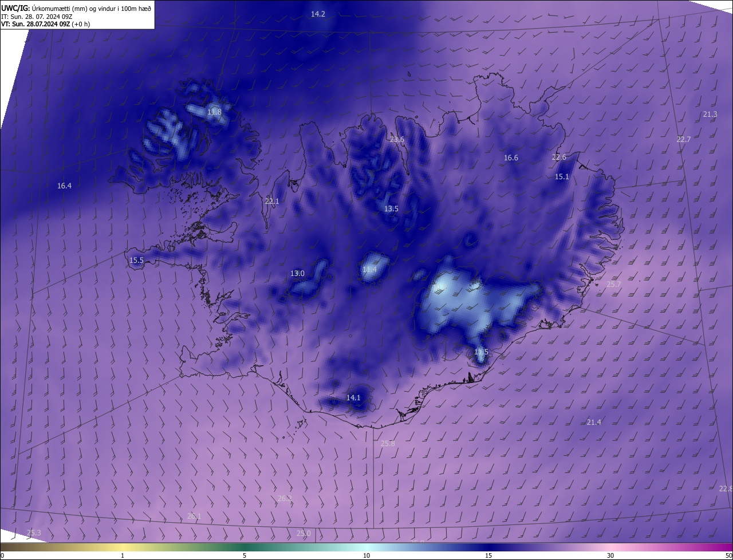
Task: Select the 11.4 value on the glacier
Action: 369,269
